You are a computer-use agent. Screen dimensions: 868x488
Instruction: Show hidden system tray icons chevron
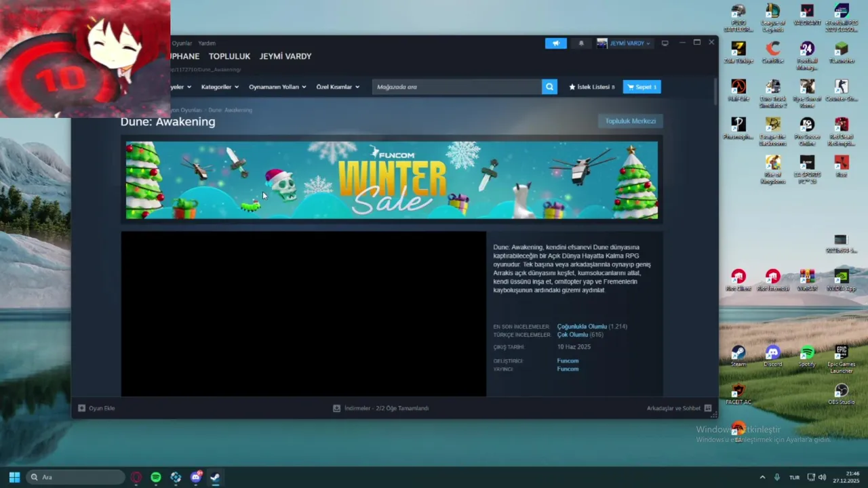click(762, 477)
